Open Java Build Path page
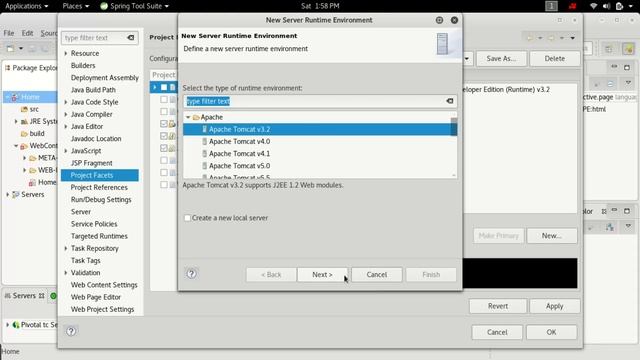 [x=93, y=90]
